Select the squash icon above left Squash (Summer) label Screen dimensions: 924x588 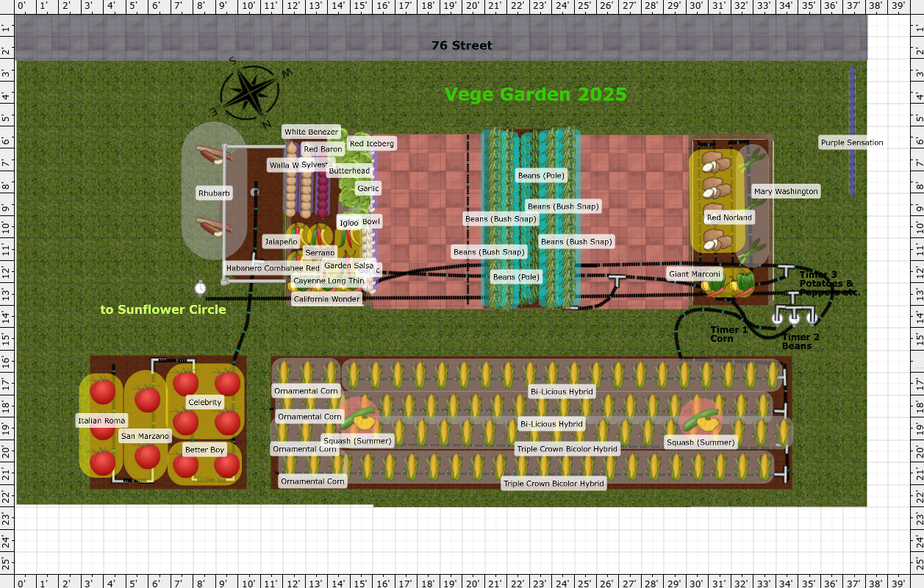point(359,419)
